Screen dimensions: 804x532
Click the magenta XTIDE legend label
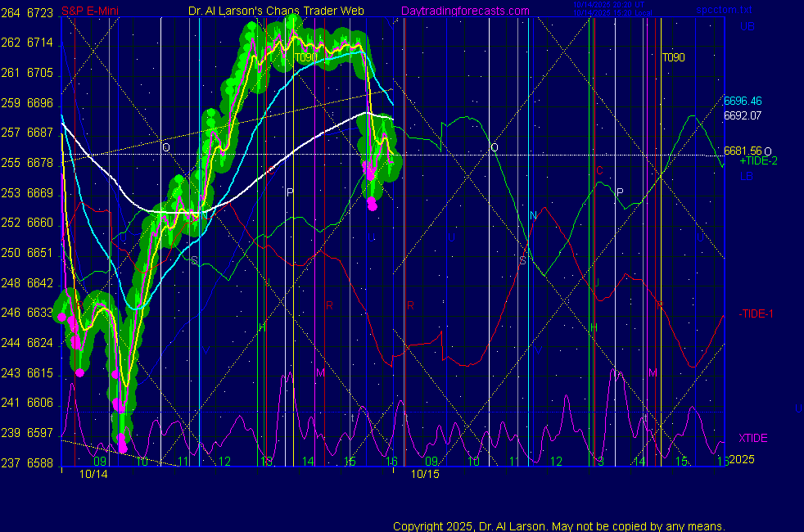pyautogui.click(x=753, y=439)
